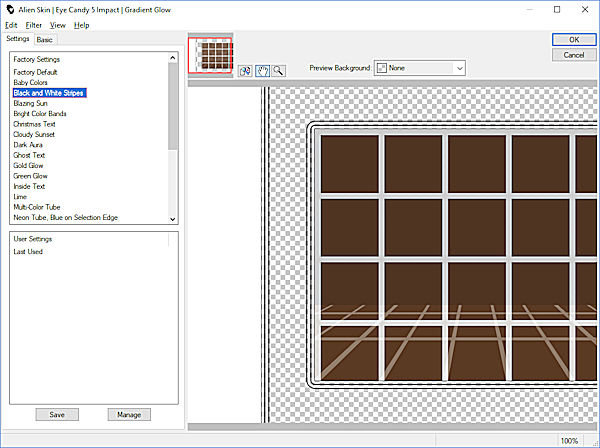The image size is (600, 448).
Task: Select the Blazing Sun preset
Action: 30,103
